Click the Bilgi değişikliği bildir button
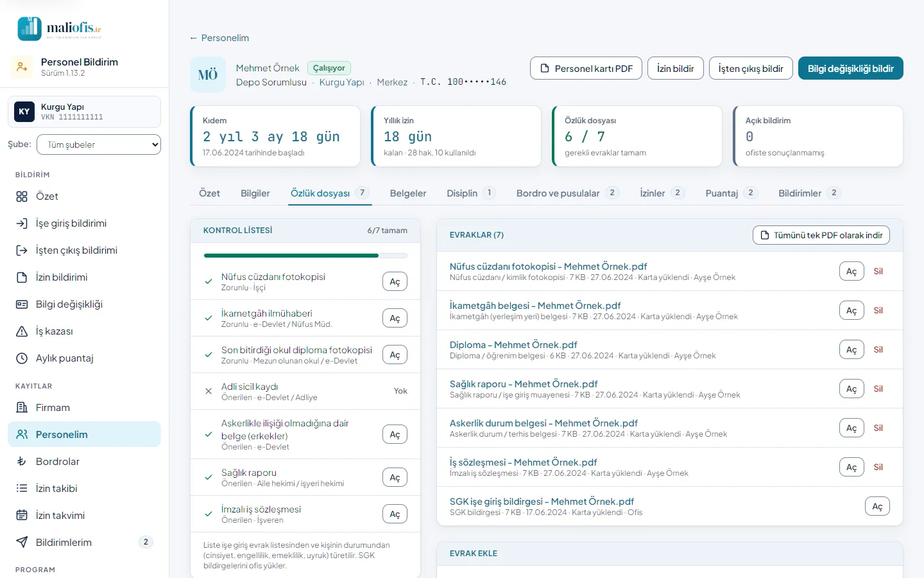The height and width of the screenshot is (578, 924). [x=851, y=69]
